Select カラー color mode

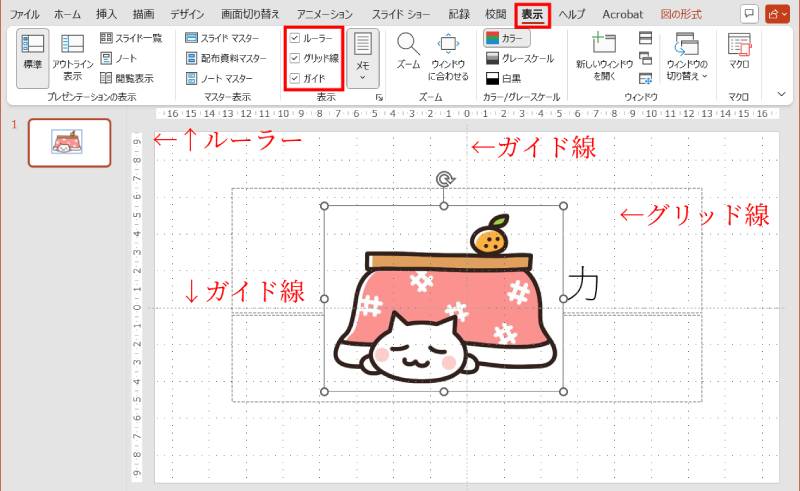[x=507, y=38]
